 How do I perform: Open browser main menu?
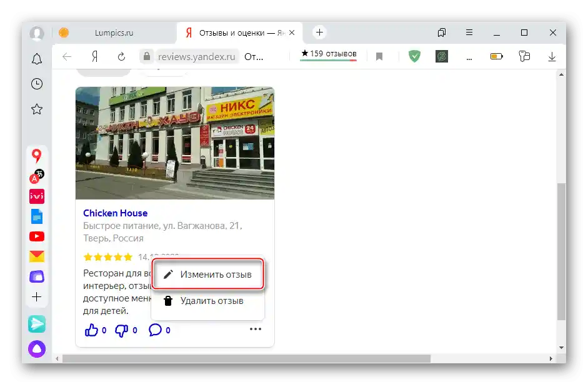pos(469,33)
